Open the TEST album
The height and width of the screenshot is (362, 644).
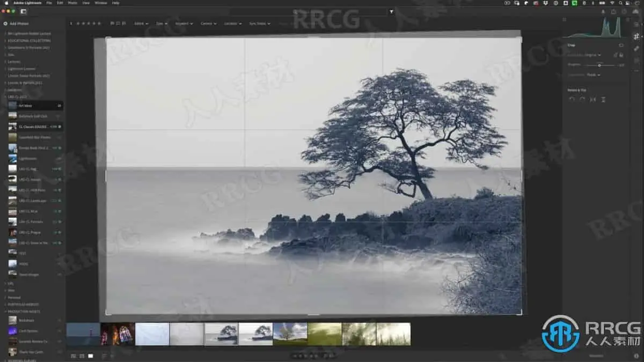(x=35, y=253)
